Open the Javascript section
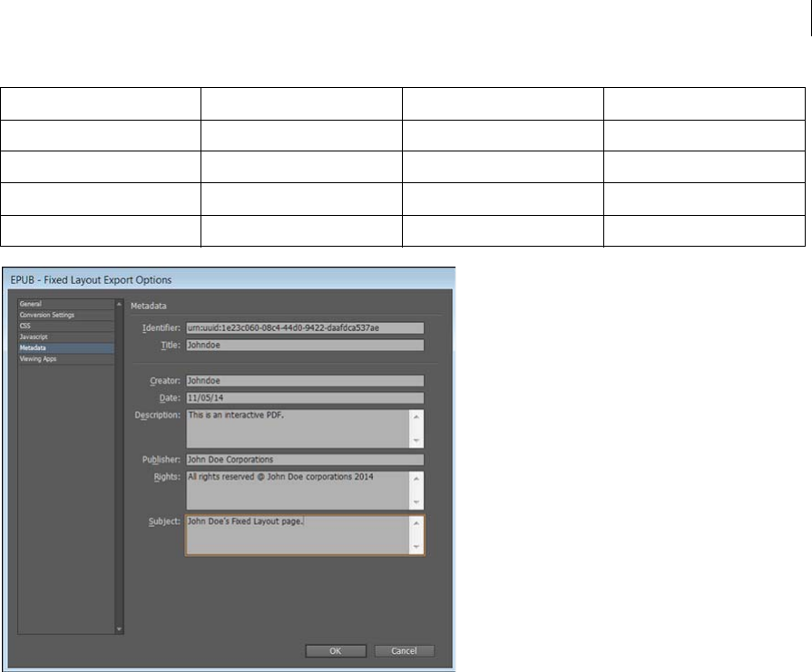The height and width of the screenshot is (672, 812). (x=65, y=336)
